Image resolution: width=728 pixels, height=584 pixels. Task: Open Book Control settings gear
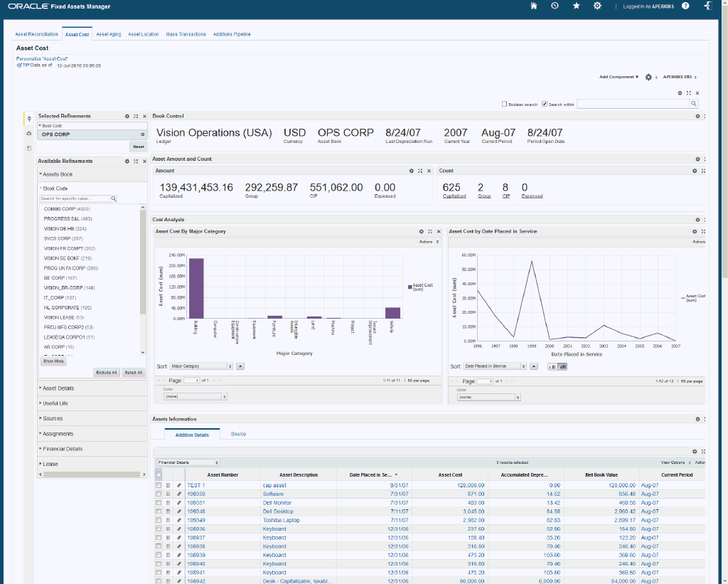pos(697,116)
